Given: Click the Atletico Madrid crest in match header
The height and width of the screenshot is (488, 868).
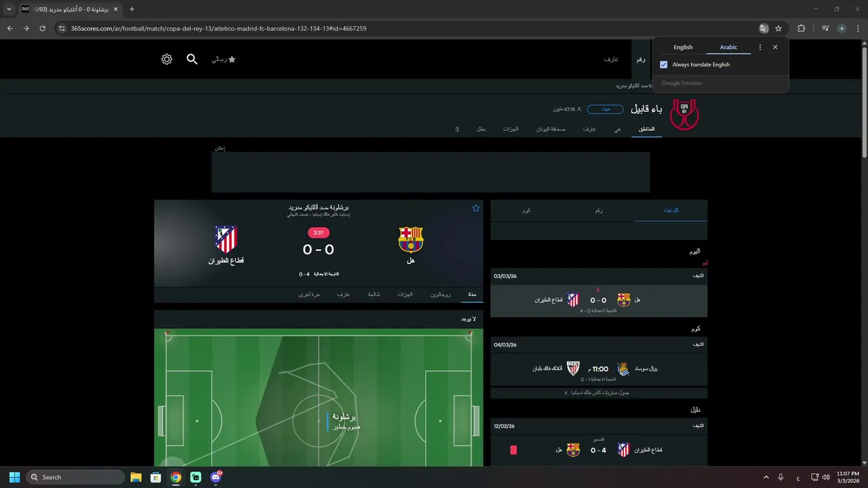Looking at the screenshot, I should pyautogui.click(x=226, y=239).
